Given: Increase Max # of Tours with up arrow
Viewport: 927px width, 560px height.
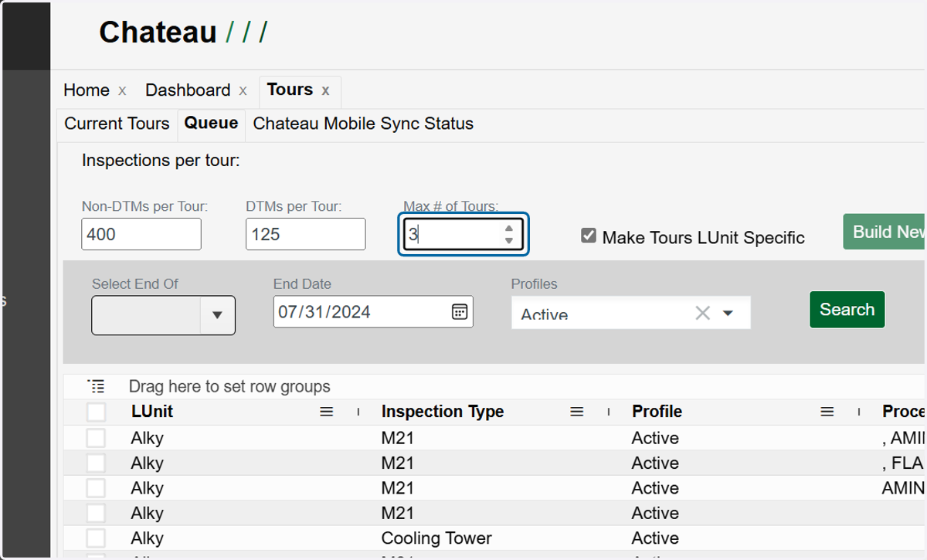Looking at the screenshot, I should pos(508,228).
